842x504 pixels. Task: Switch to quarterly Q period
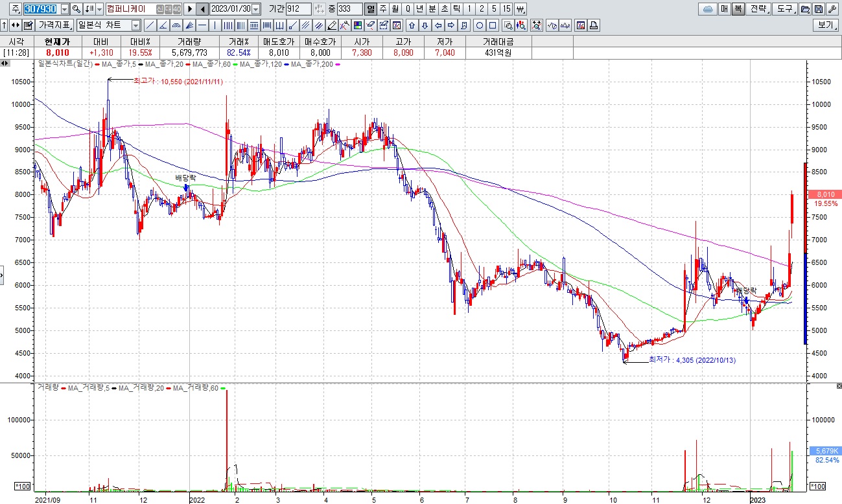point(407,9)
